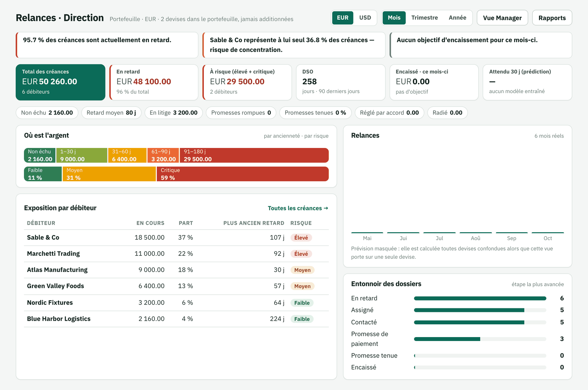Click the Critique 59 % risk segment
Viewport: 588px width, 390px height.
[243, 174]
